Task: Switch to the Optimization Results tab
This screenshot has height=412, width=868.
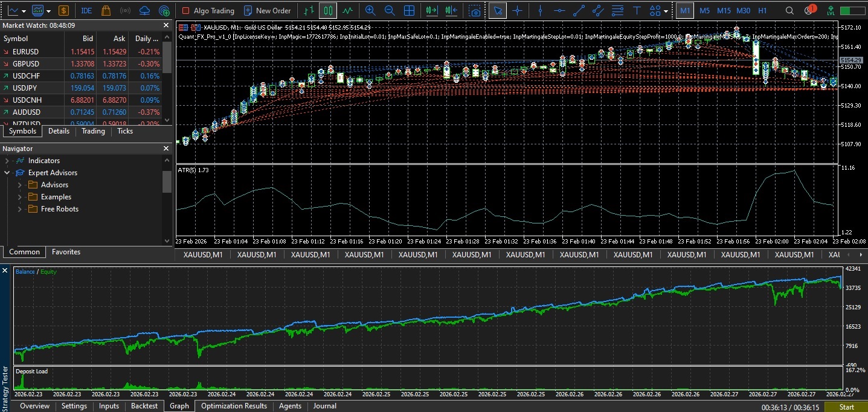Action: (x=234, y=406)
